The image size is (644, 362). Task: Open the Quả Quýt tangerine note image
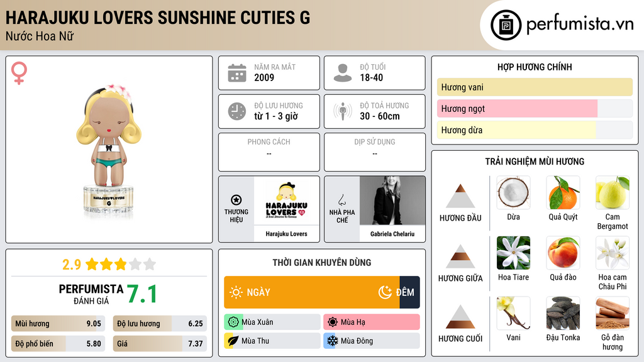click(x=563, y=192)
